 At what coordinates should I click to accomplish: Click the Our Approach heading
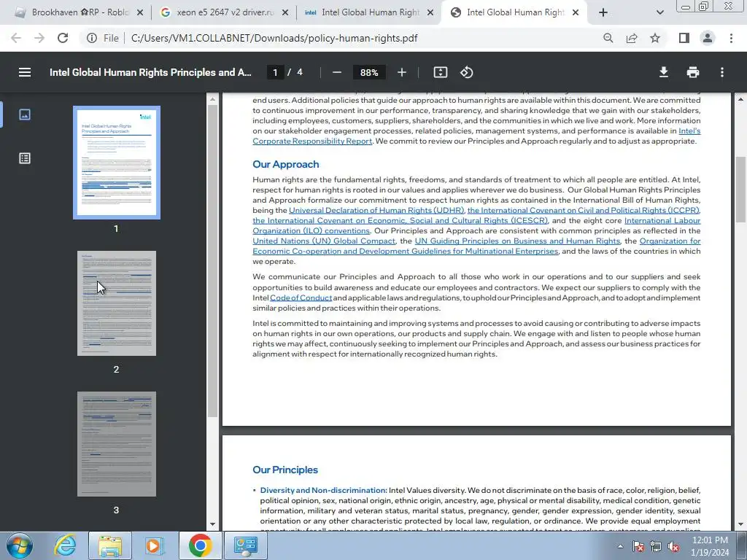[286, 164]
